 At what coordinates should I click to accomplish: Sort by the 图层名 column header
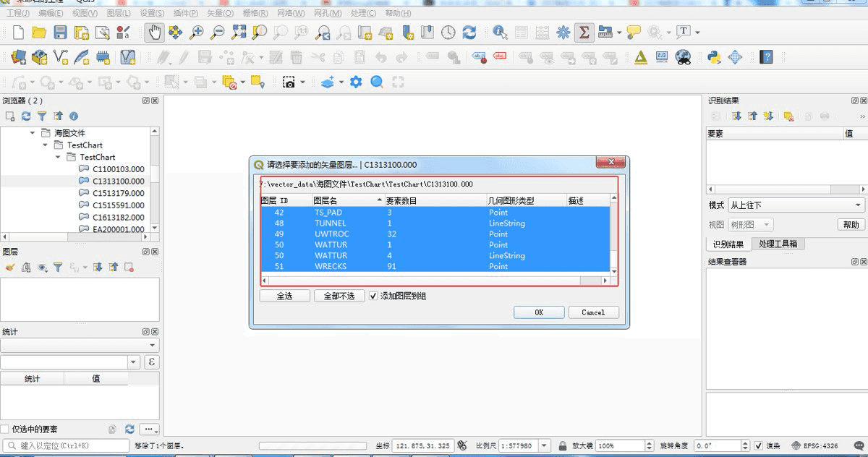pos(347,200)
